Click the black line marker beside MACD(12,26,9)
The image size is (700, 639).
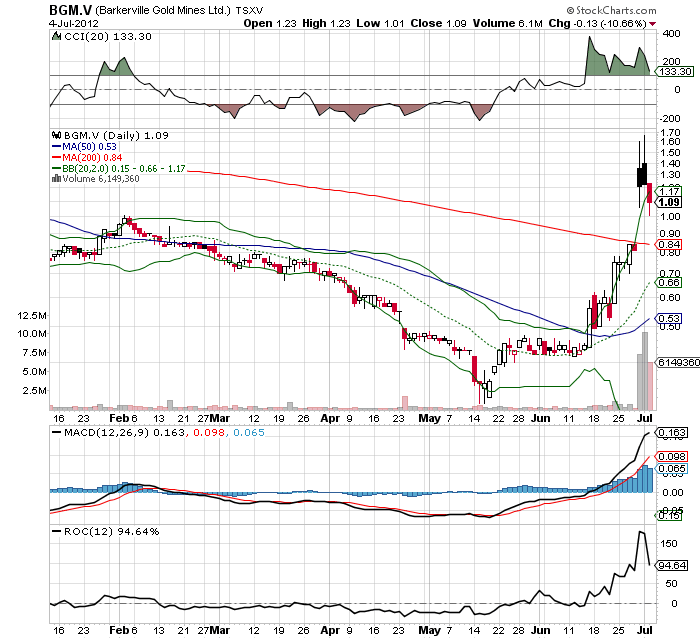tap(57, 432)
